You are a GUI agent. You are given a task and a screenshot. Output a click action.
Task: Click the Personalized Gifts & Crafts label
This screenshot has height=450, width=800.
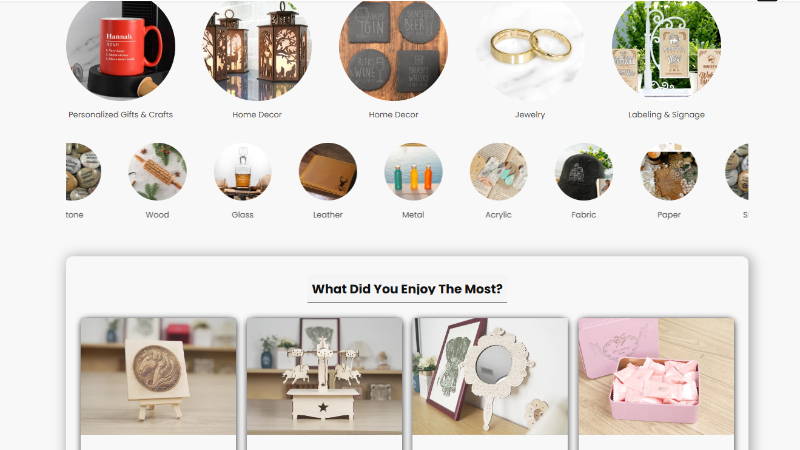pyautogui.click(x=120, y=115)
